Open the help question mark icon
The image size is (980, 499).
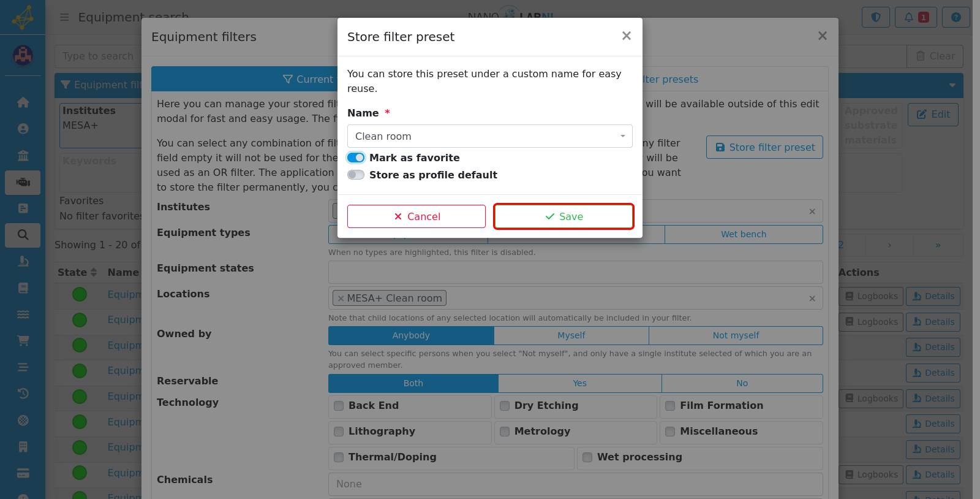coord(956,17)
